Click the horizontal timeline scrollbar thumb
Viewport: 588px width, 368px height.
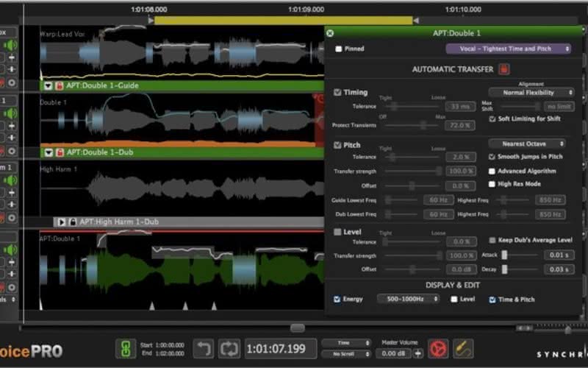[298, 328]
